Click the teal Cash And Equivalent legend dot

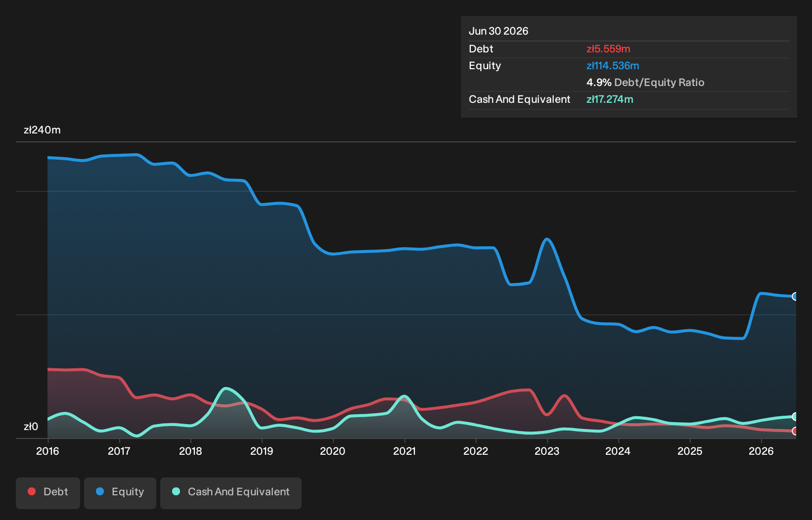click(x=176, y=491)
